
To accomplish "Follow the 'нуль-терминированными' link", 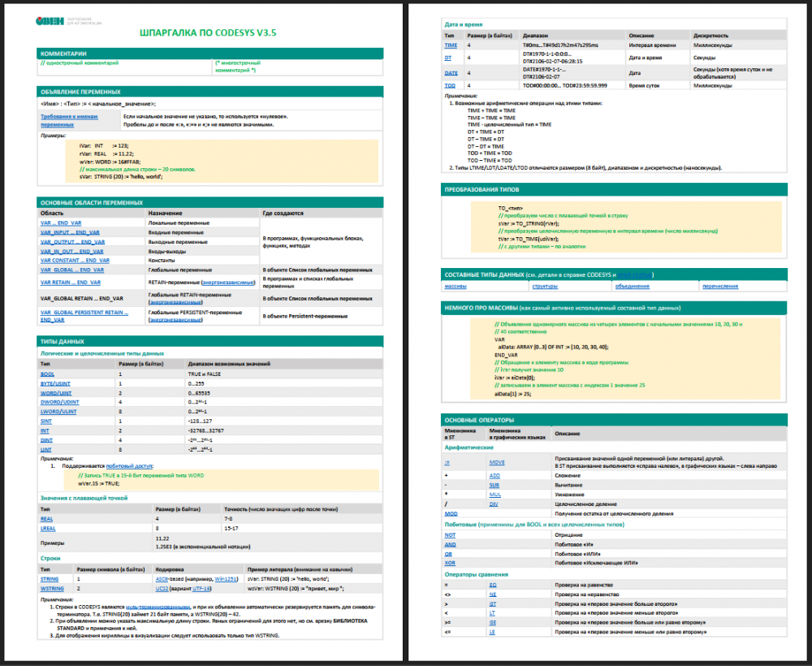I will coord(158,607).
